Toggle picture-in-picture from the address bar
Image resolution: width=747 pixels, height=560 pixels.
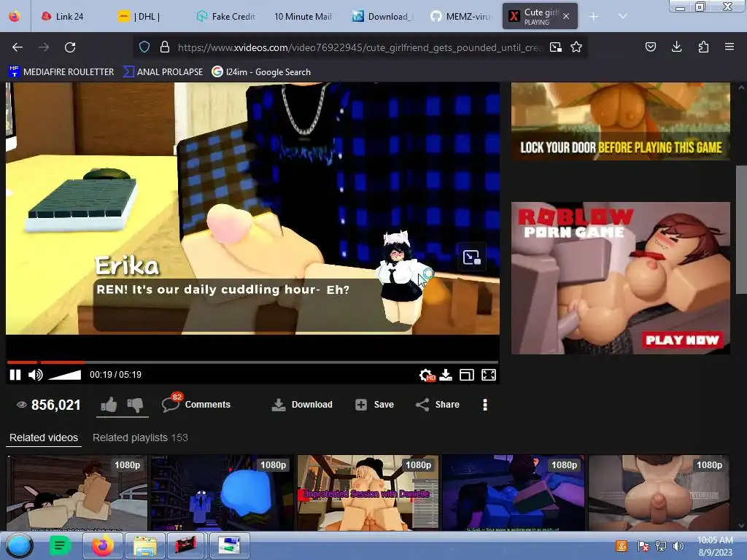[555, 47]
